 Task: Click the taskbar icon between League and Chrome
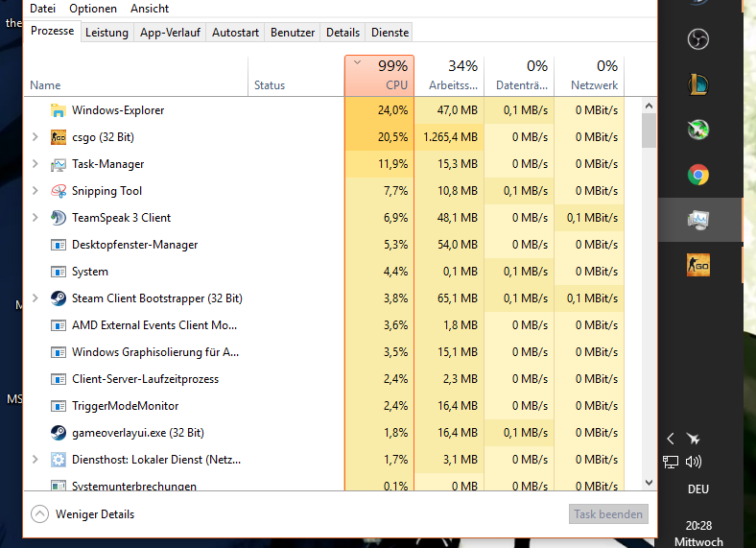coord(698,130)
